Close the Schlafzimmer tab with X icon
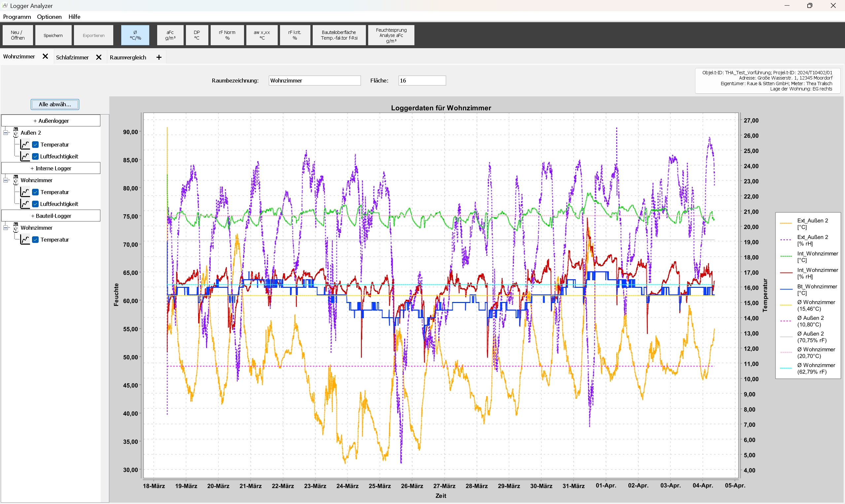 [x=98, y=57]
